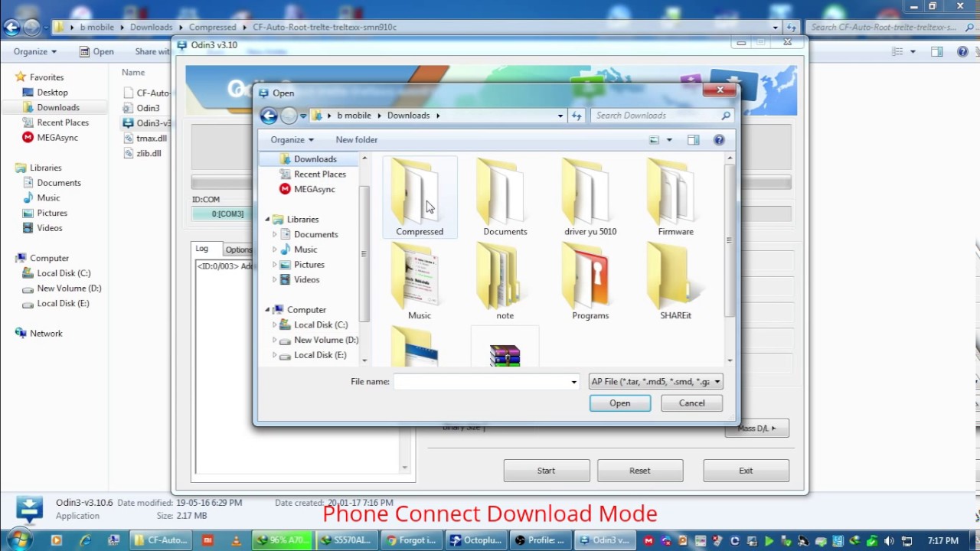980x551 pixels.
Task: Open the dialog address bar history dropdown
Action: click(560, 116)
